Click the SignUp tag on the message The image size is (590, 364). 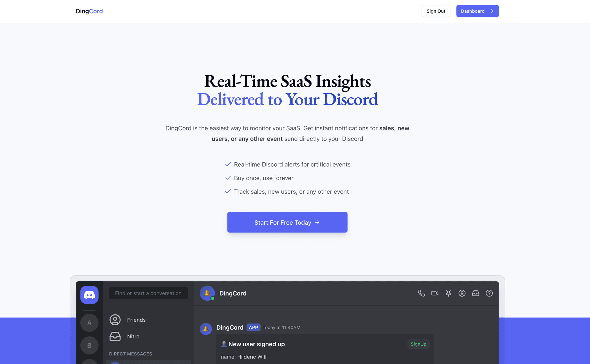(419, 344)
